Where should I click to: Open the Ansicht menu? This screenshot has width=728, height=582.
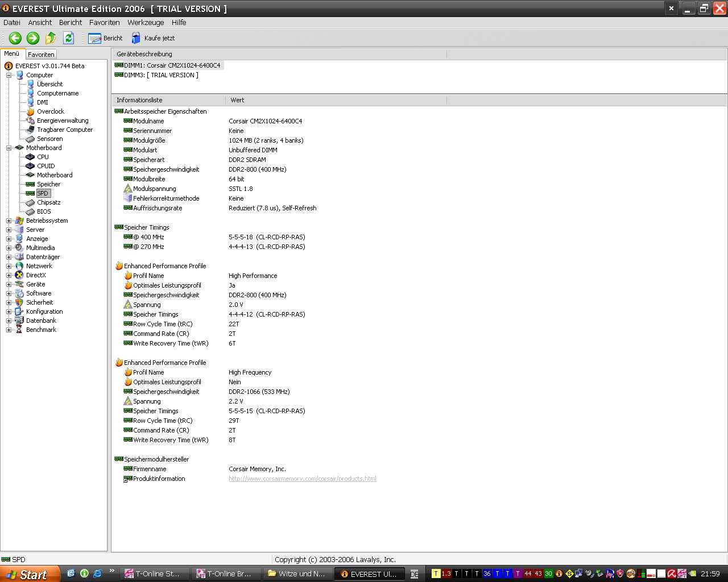(40, 23)
